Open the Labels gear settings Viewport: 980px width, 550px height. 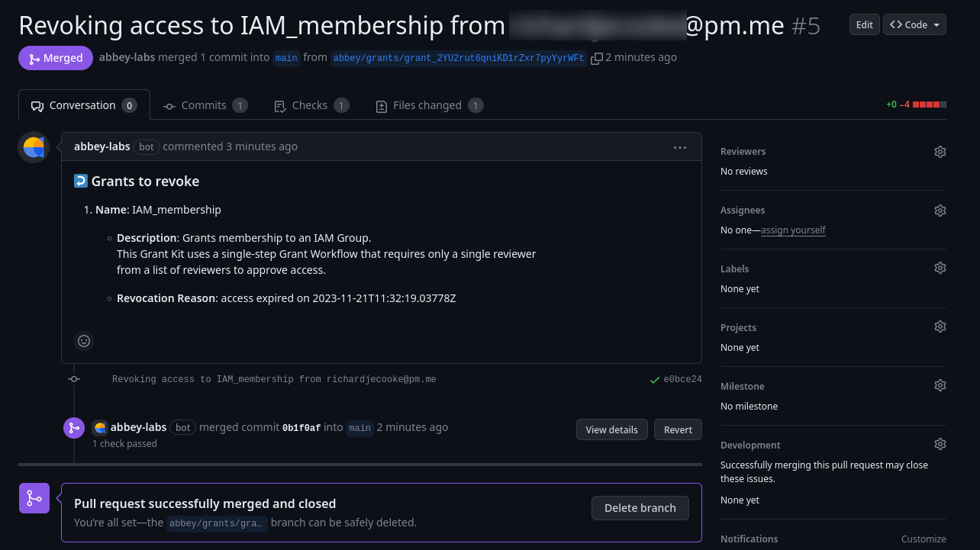coord(940,269)
